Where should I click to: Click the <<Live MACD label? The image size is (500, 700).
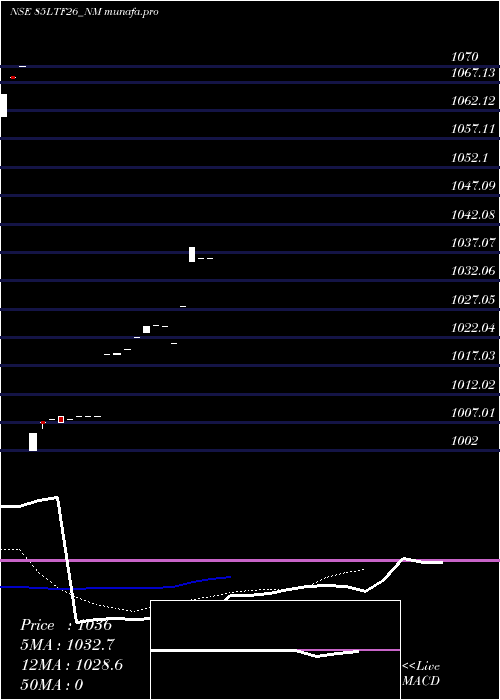421,674
